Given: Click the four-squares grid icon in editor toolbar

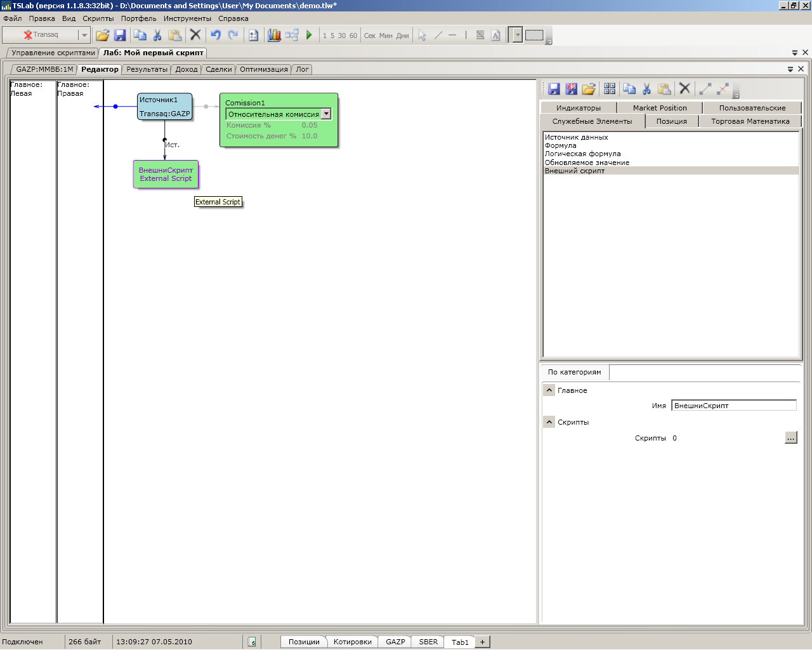Looking at the screenshot, I should (x=610, y=89).
